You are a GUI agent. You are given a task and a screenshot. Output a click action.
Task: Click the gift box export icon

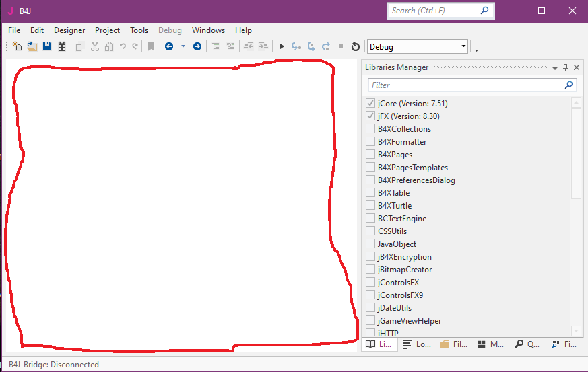pyautogui.click(x=62, y=46)
